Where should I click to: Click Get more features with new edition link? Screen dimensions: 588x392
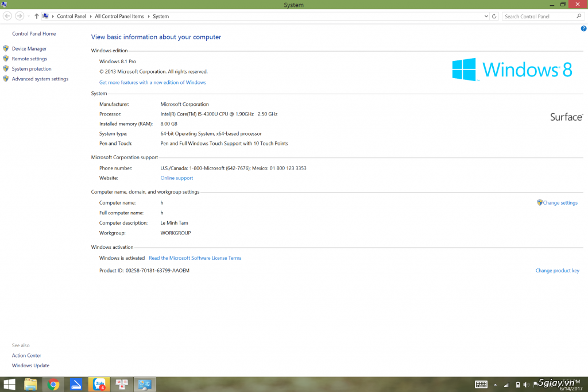coord(152,82)
